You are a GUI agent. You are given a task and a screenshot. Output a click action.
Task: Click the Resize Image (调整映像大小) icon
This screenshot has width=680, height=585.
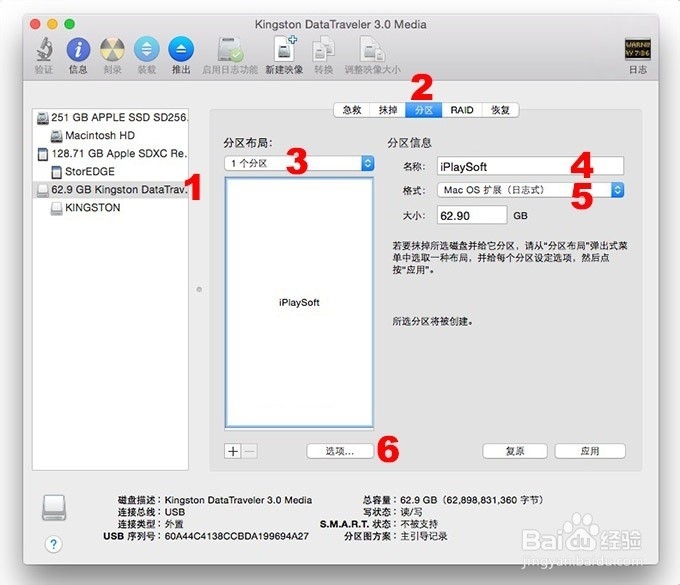click(372, 49)
